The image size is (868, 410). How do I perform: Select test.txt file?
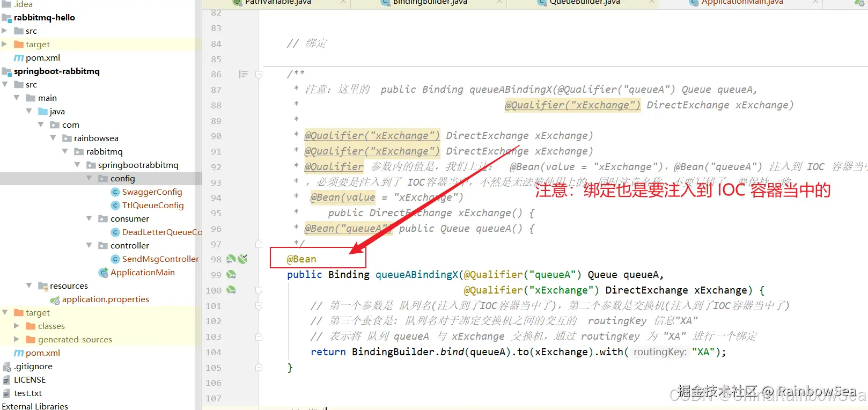coord(28,393)
